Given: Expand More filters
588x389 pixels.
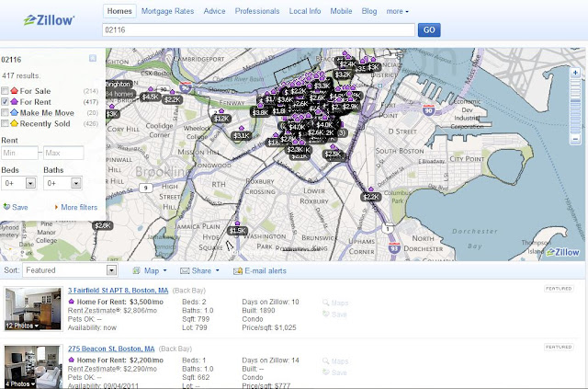Looking at the screenshot, I should pyautogui.click(x=76, y=207).
